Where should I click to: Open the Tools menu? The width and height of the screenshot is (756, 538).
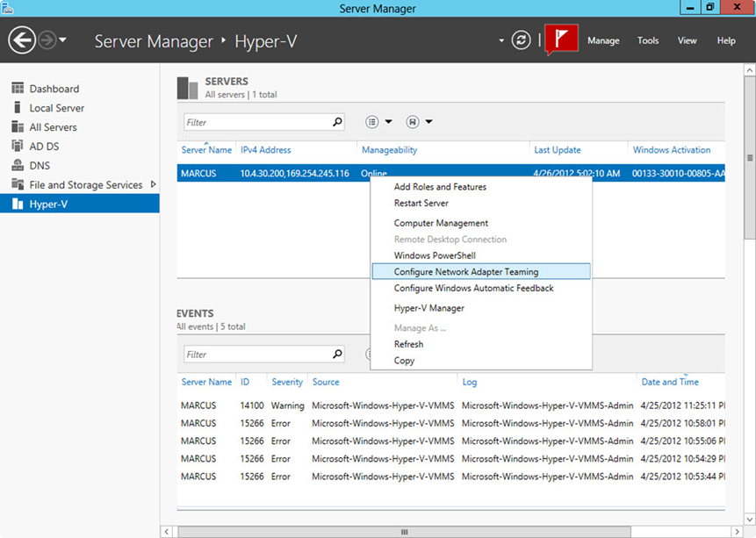point(648,40)
